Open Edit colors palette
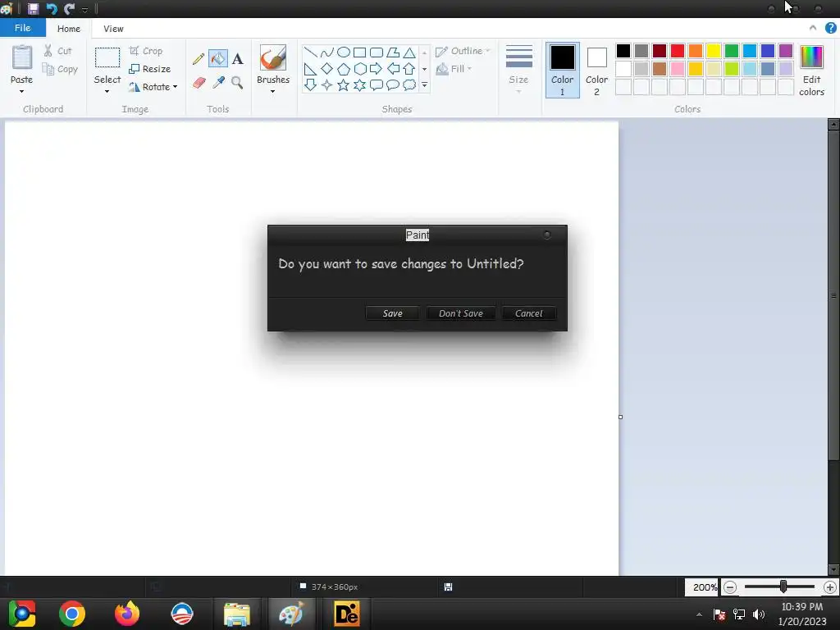Viewport: 840px width, 630px height. 811,71
